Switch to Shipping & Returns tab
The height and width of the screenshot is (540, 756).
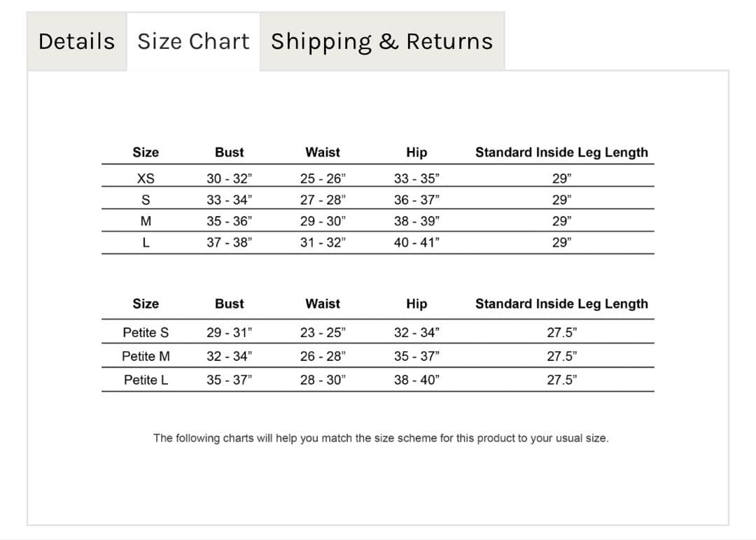point(381,41)
